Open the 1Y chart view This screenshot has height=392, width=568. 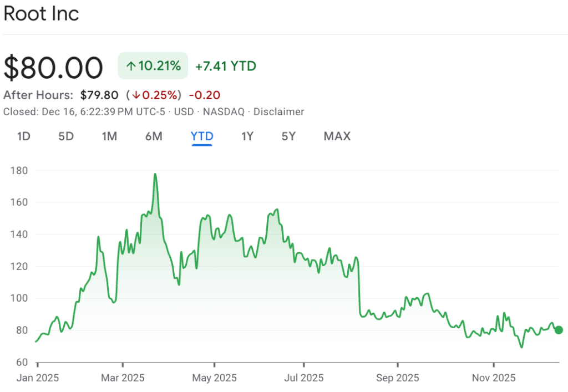pos(247,136)
